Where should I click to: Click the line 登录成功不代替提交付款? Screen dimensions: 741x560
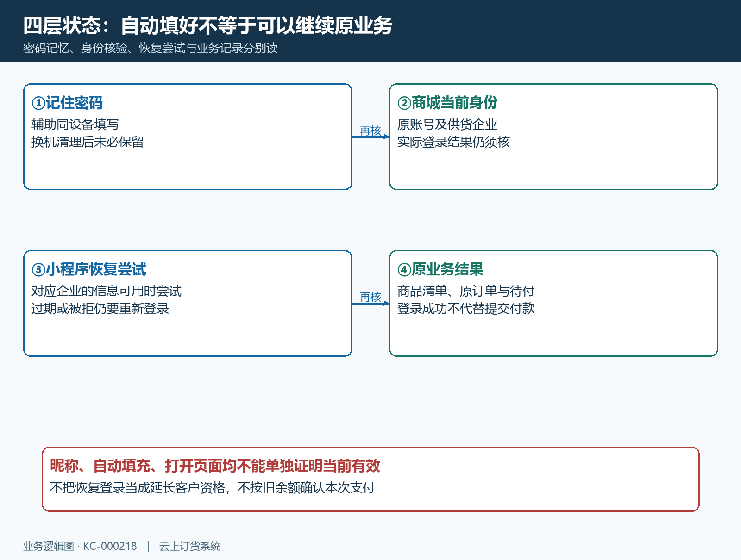(466, 309)
